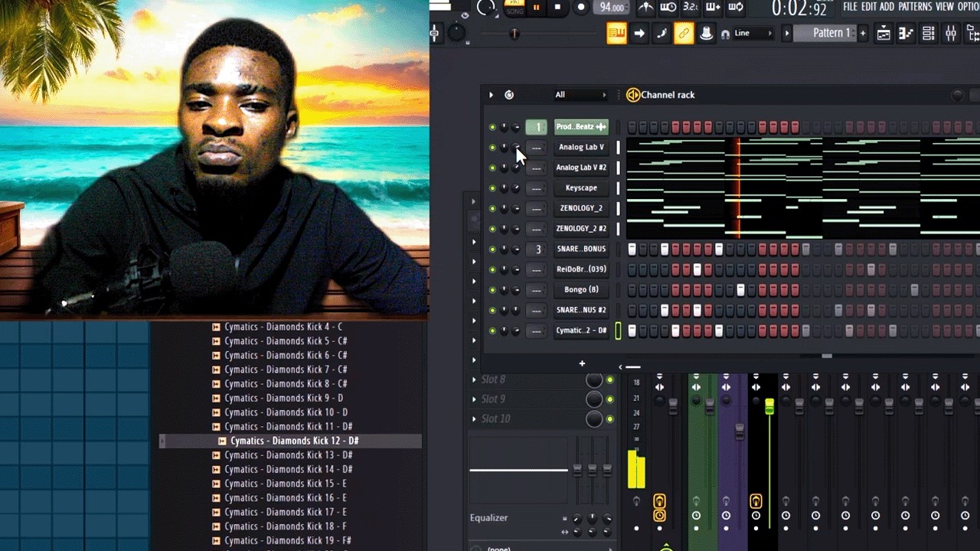This screenshot has height=551, width=980.
Task: Select Cymatics - Diamonds Kick 9 - D sample
Action: pyautogui.click(x=284, y=398)
